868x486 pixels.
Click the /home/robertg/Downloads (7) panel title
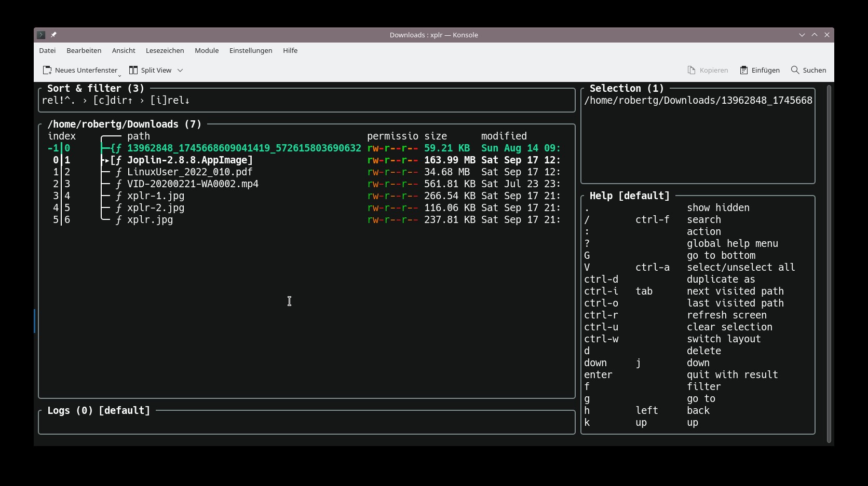click(124, 124)
